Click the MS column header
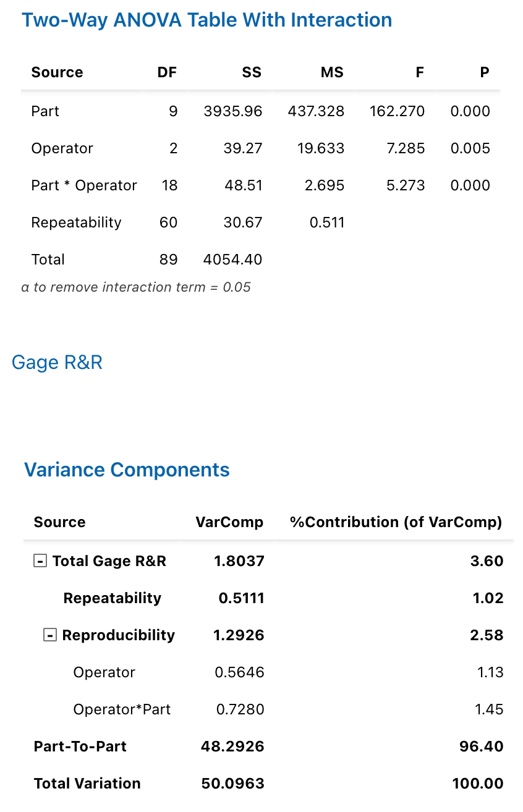This screenshot has width=523, height=812. (332, 72)
